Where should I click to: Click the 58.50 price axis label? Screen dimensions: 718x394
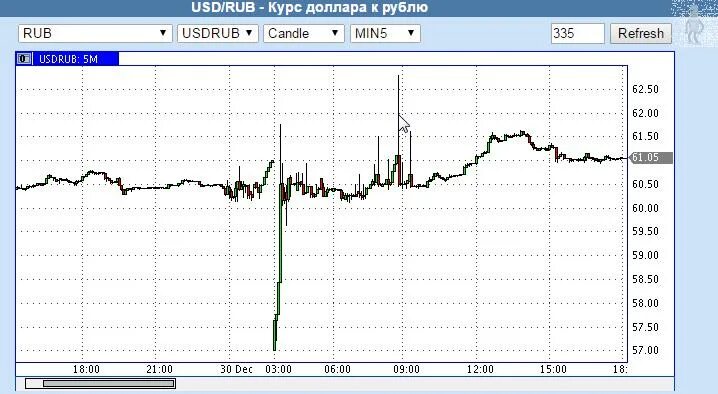tap(645, 279)
